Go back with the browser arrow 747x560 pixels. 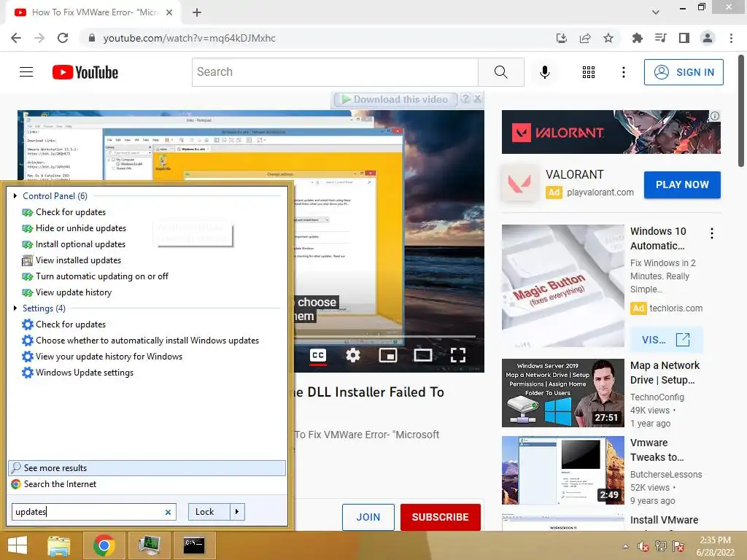click(x=16, y=38)
